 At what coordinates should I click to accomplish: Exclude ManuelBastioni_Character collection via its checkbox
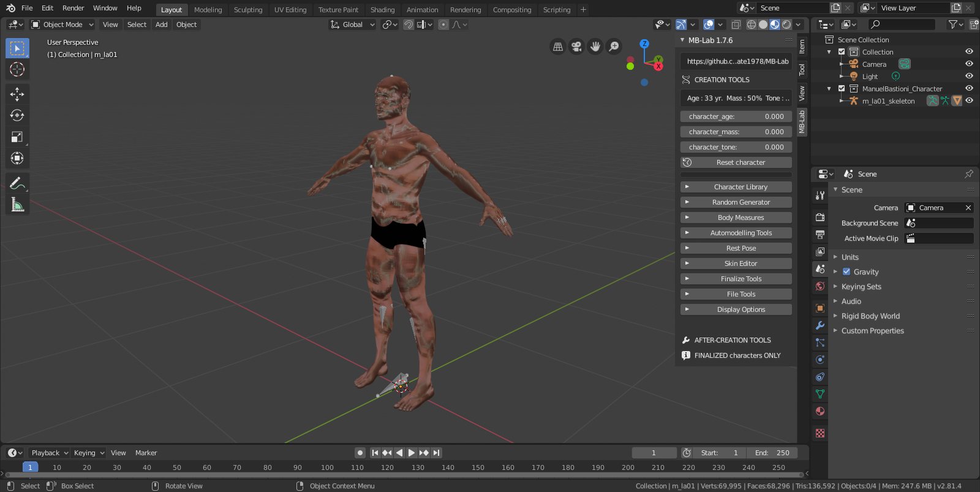tap(842, 88)
